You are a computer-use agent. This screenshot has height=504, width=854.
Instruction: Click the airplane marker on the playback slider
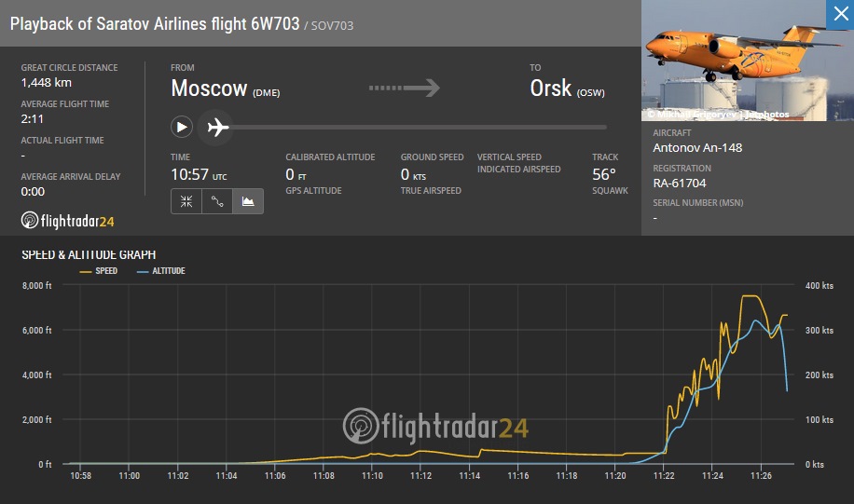coord(218,127)
